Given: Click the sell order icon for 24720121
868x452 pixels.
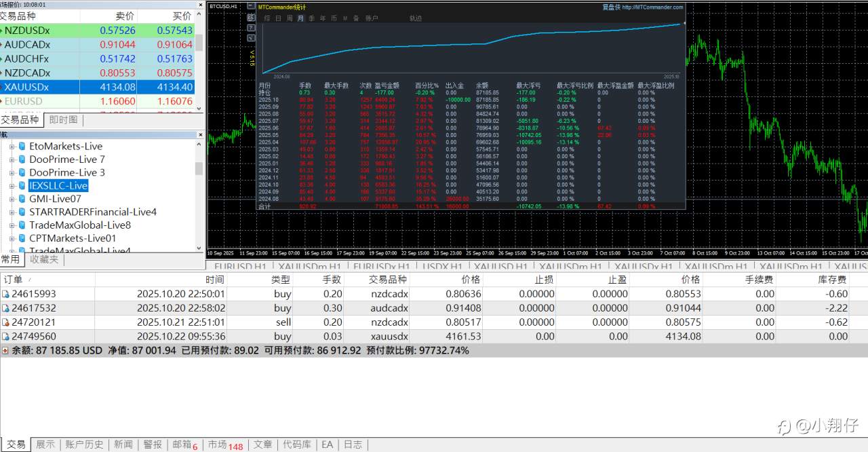Looking at the screenshot, I should point(5,322).
